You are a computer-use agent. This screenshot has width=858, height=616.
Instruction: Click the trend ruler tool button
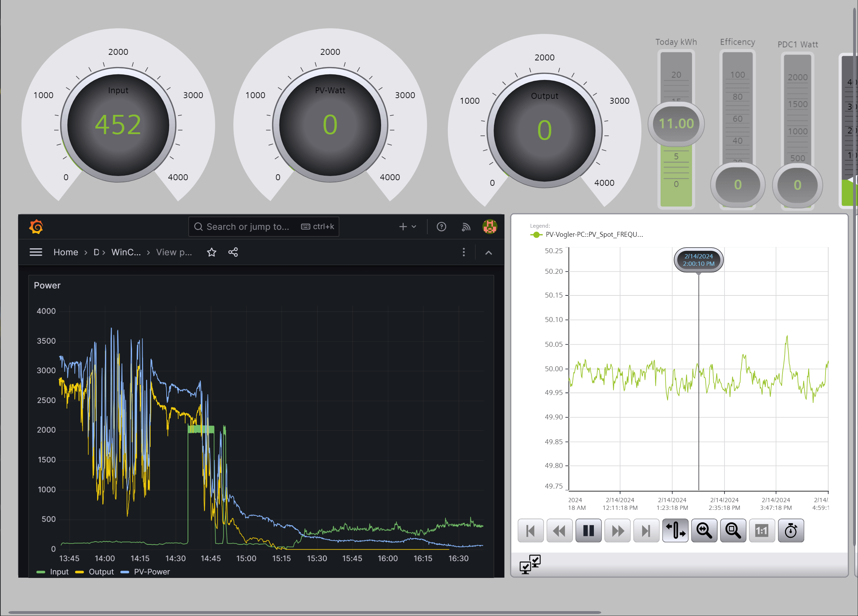tap(675, 530)
